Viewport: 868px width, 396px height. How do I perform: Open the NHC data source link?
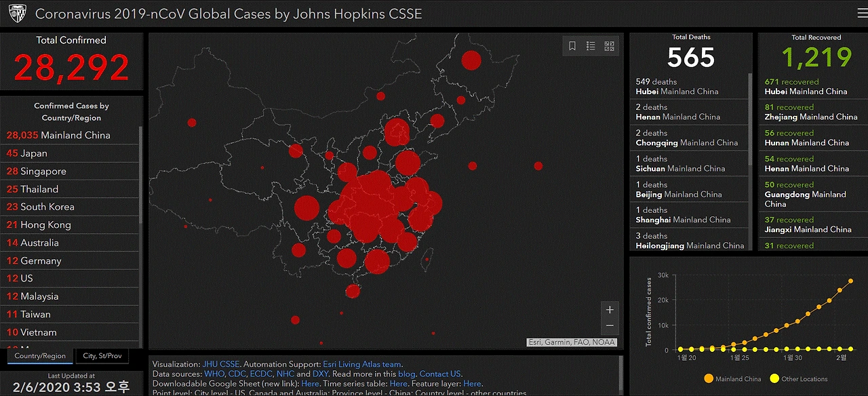(285, 374)
